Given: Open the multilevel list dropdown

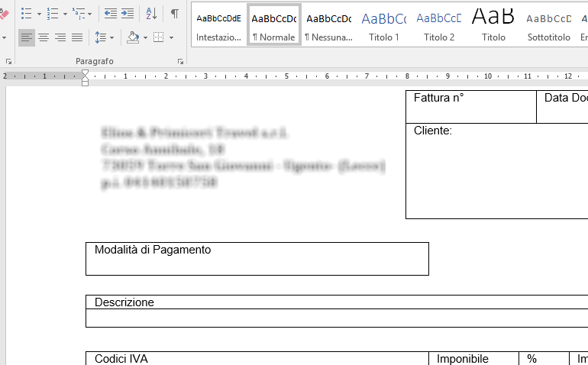Looking at the screenshot, I should tap(90, 14).
